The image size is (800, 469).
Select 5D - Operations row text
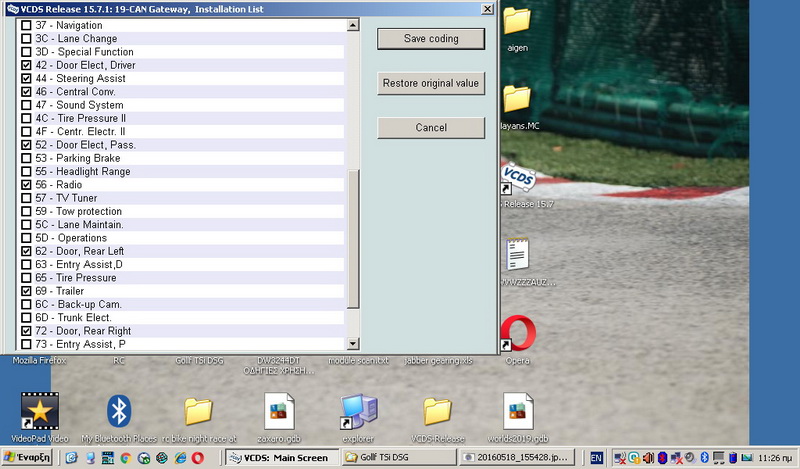click(71, 237)
